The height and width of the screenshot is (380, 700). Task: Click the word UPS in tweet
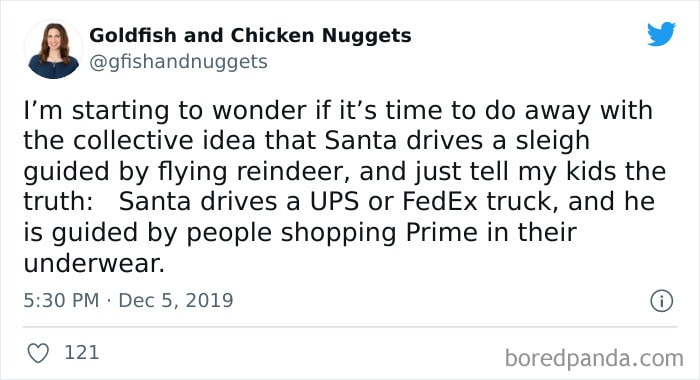[334, 201]
